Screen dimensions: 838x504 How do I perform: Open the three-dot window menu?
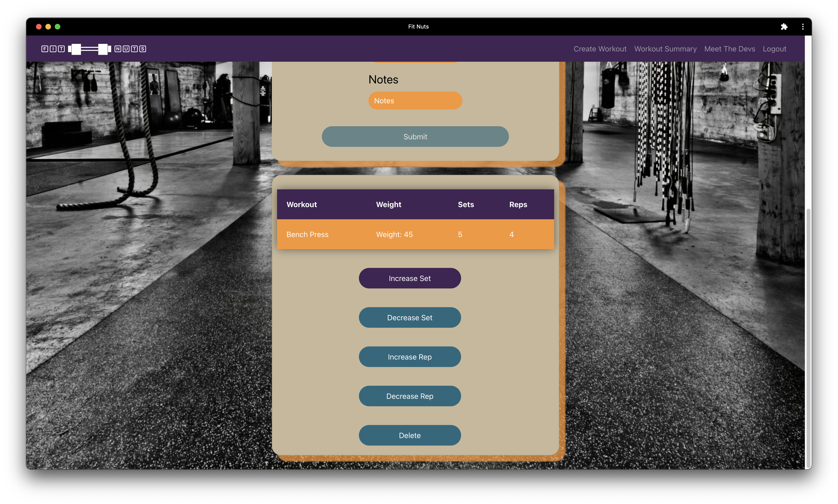(803, 26)
